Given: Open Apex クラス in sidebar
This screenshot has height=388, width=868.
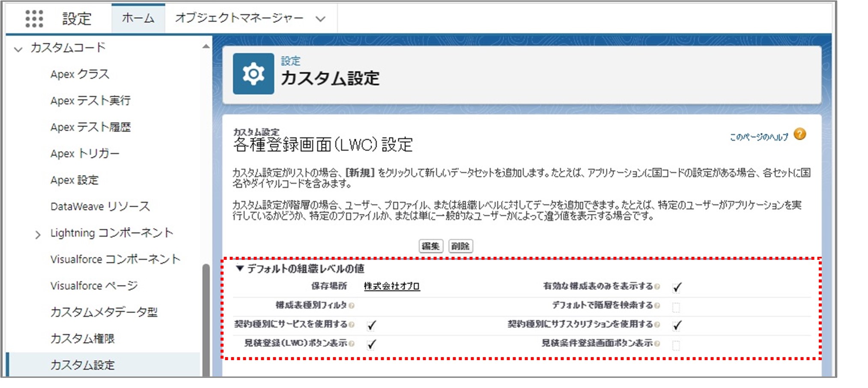Looking at the screenshot, I should click(80, 74).
